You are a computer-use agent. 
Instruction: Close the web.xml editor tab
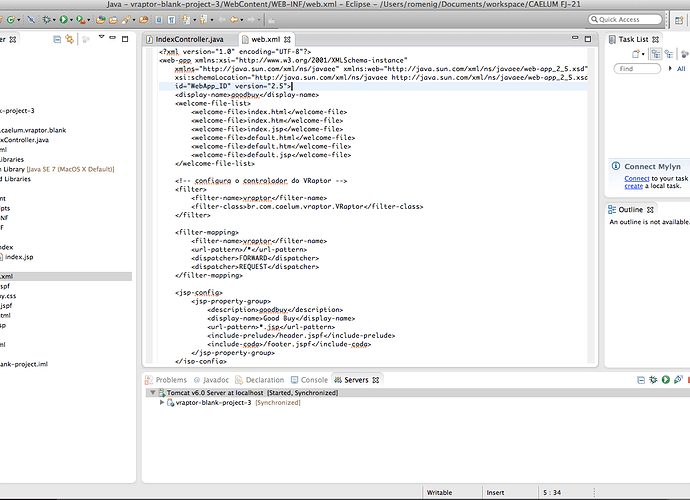tap(288, 38)
